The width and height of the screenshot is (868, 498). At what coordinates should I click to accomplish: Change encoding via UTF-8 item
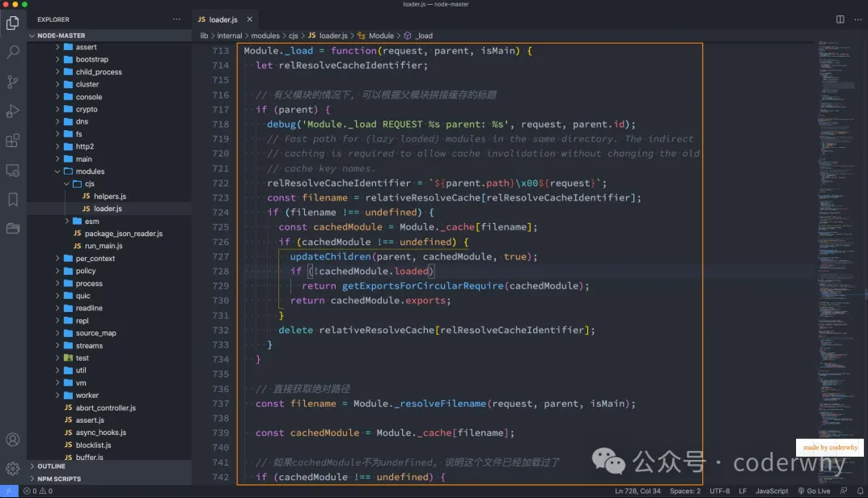click(720, 491)
